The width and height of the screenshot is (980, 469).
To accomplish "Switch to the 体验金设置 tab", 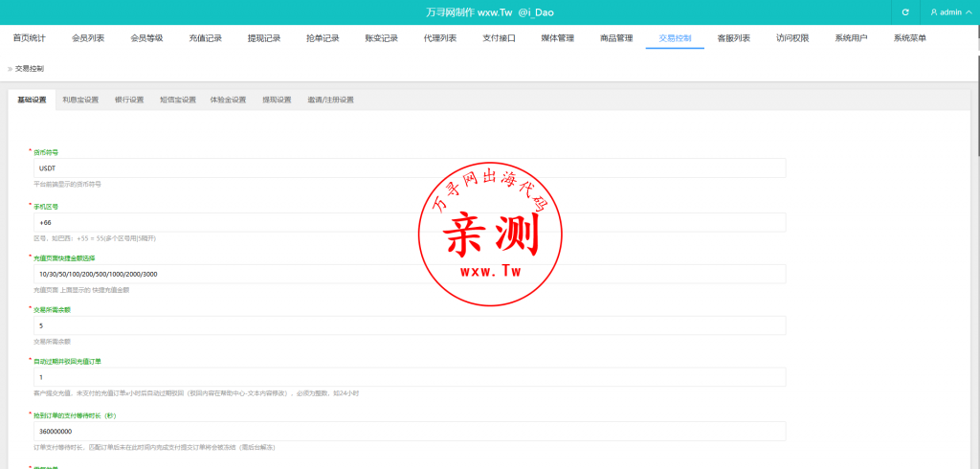I will coord(228,100).
